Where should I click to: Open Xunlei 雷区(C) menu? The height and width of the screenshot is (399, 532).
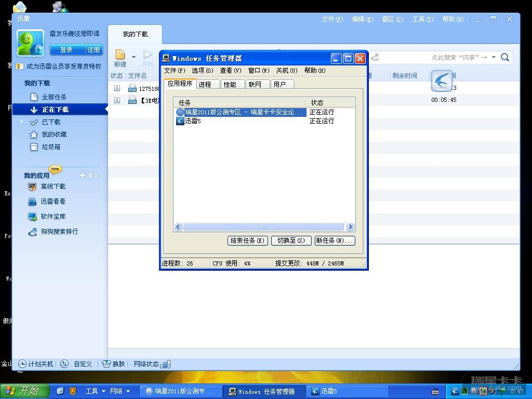(393, 19)
